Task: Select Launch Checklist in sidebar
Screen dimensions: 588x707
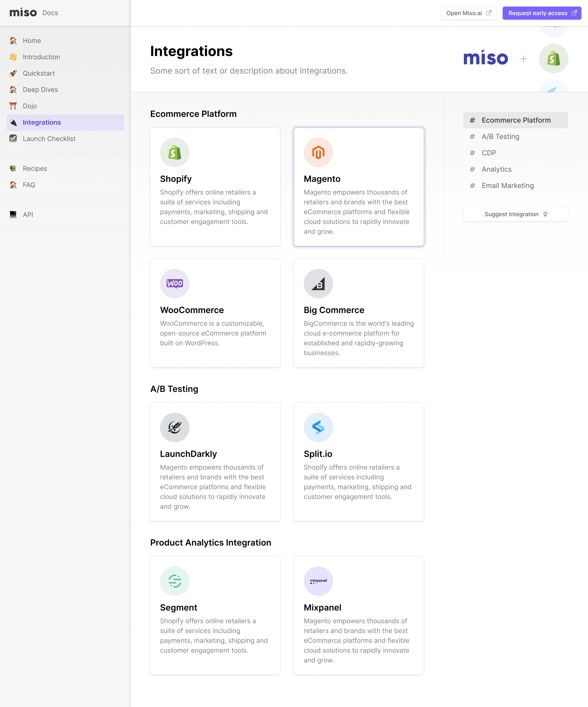Action: click(x=65, y=138)
